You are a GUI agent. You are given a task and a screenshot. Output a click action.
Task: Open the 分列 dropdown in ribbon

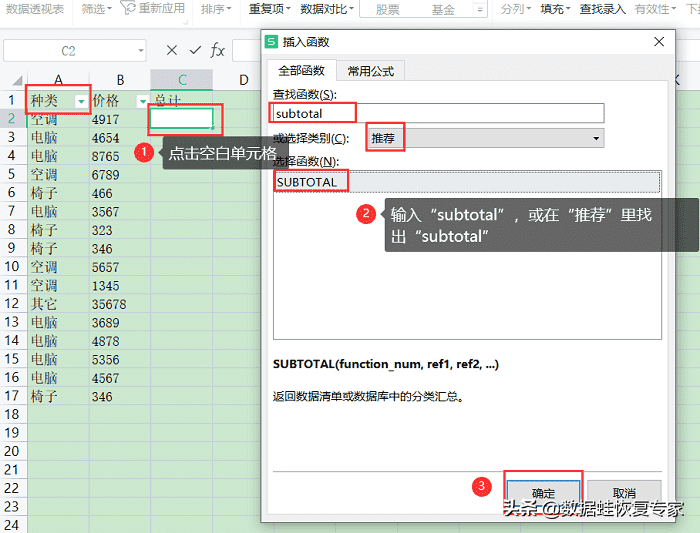point(516,8)
